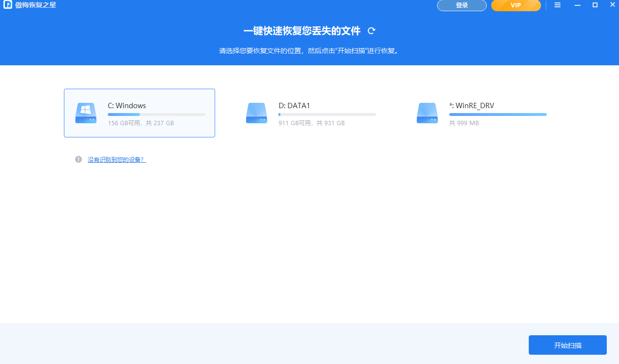Select the WinRE_DRV partition card
619x364 pixels.
click(481, 113)
